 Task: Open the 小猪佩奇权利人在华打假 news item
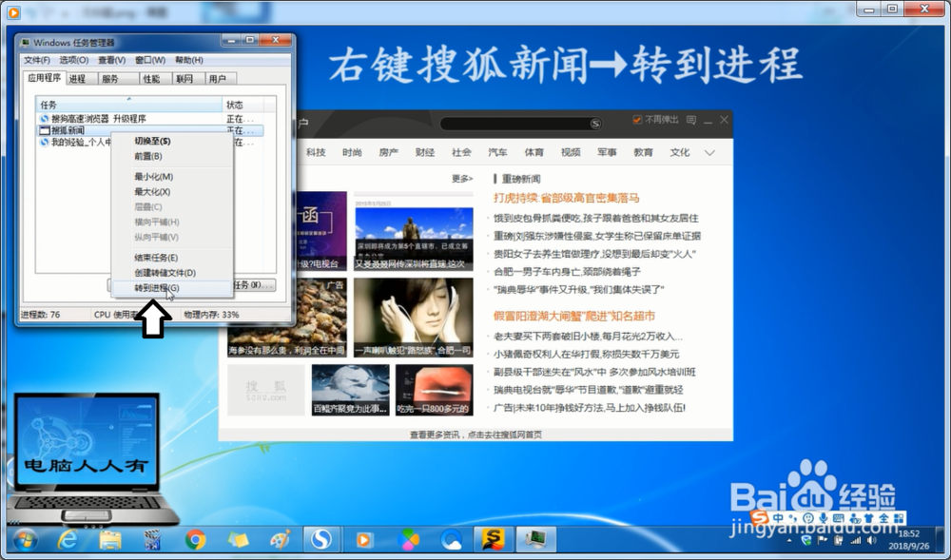coord(587,354)
